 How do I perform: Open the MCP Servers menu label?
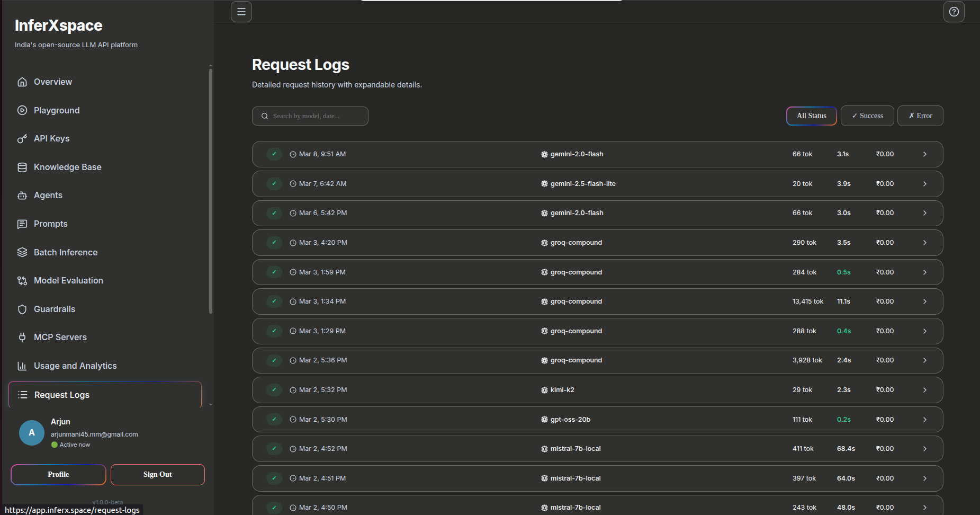pyautogui.click(x=60, y=338)
